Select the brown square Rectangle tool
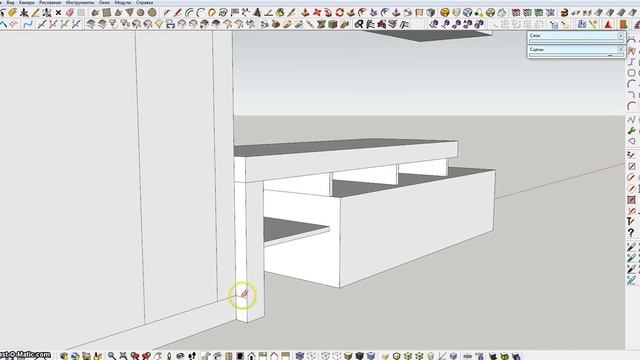 (x=107, y=13)
